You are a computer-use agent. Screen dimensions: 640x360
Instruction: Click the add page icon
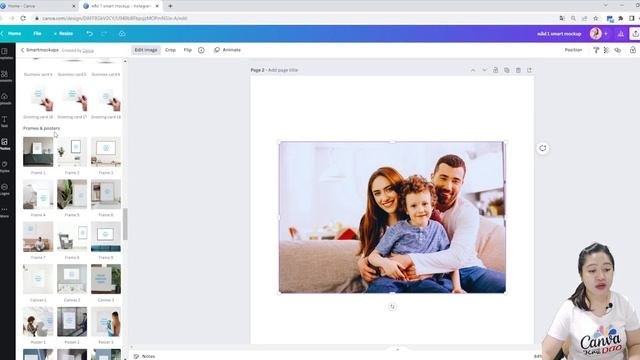click(x=529, y=70)
